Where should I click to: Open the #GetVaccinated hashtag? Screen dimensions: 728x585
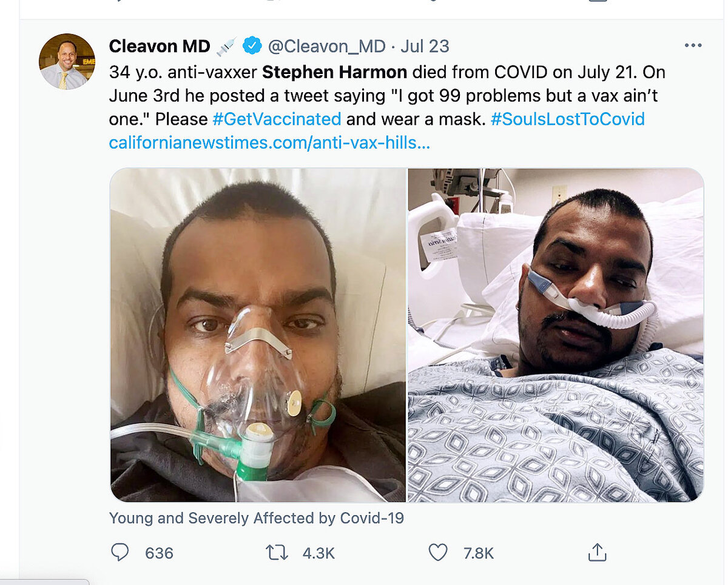pyautogui.click(x=277, y=119)
